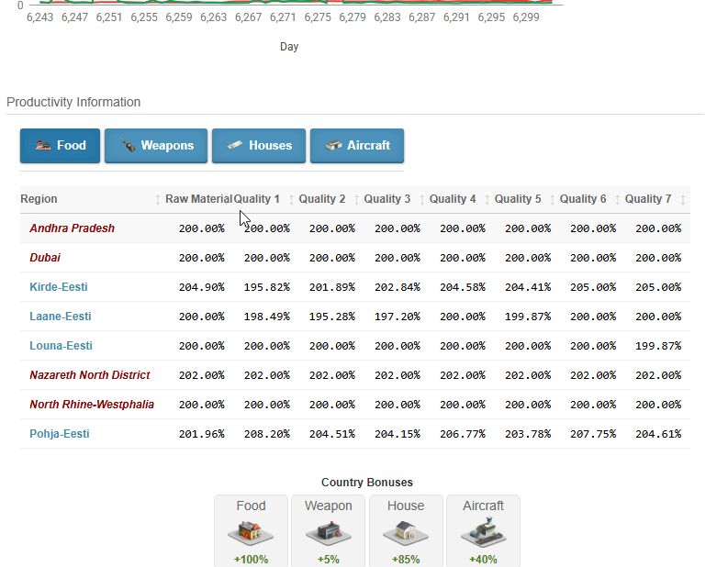
Task: Open North Rhine-Westphalia region link
Action: click(x=92, y=405)
